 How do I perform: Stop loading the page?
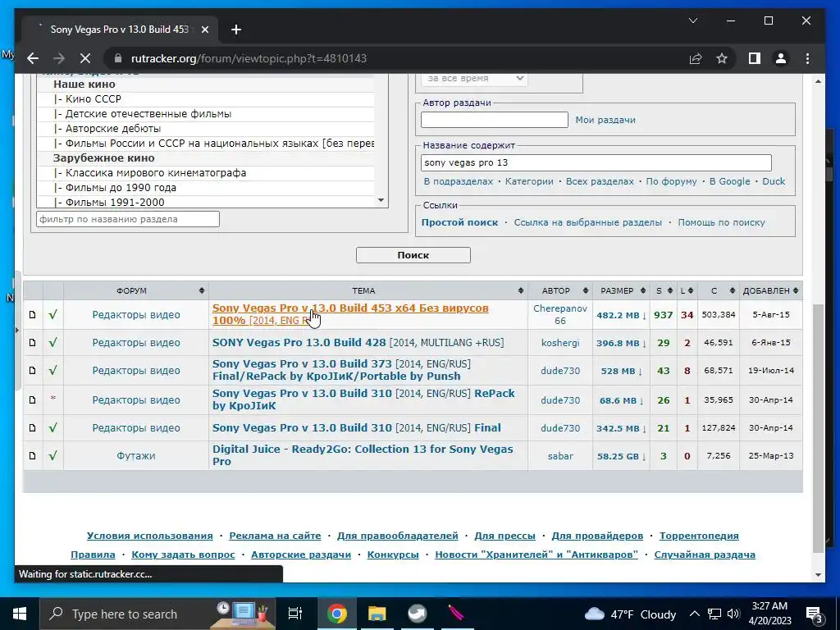(84, 58)
